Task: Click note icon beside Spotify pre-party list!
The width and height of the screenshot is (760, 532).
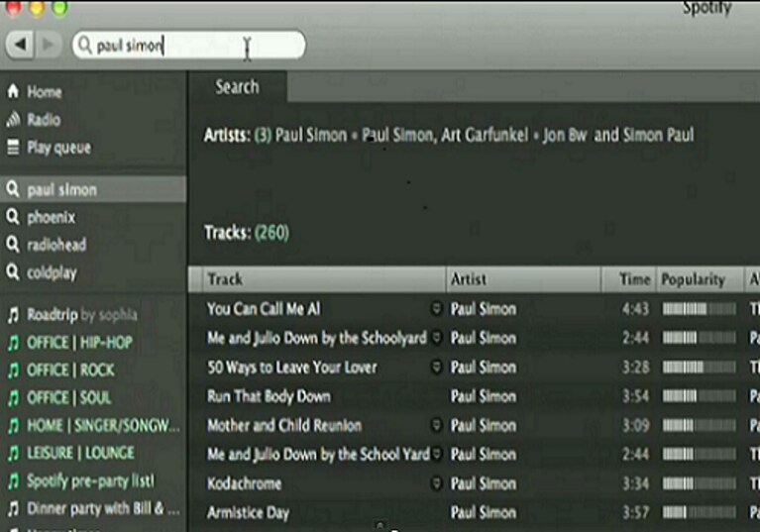Action: pyautogui.click(x=13, y=481)
